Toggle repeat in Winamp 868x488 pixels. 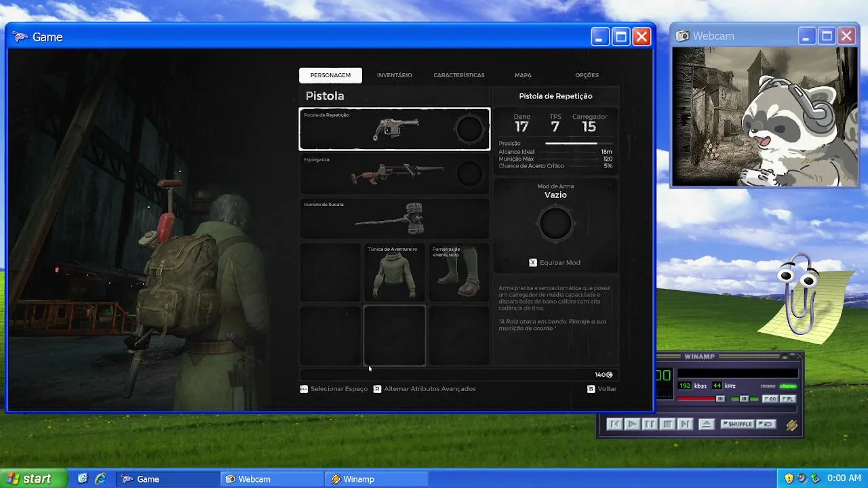pyautogui.click(x=766, y=424)
